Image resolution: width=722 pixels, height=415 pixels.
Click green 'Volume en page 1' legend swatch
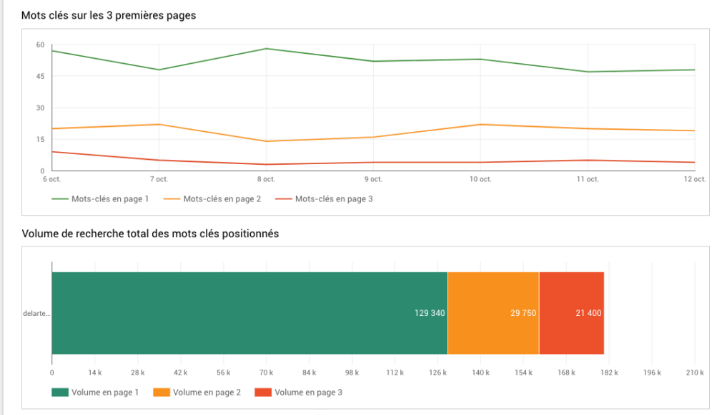click(x=60, y=392)
